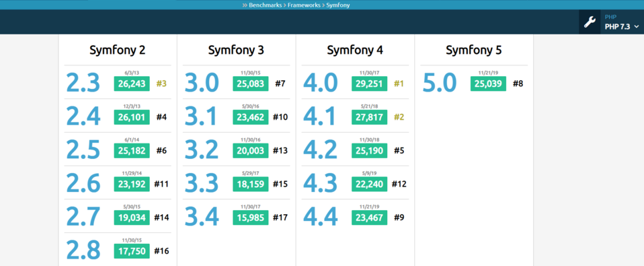The height and width of the screenshot is (266, 644).
Task: Click the 26,101 score badge
Action: coord(132,117)
